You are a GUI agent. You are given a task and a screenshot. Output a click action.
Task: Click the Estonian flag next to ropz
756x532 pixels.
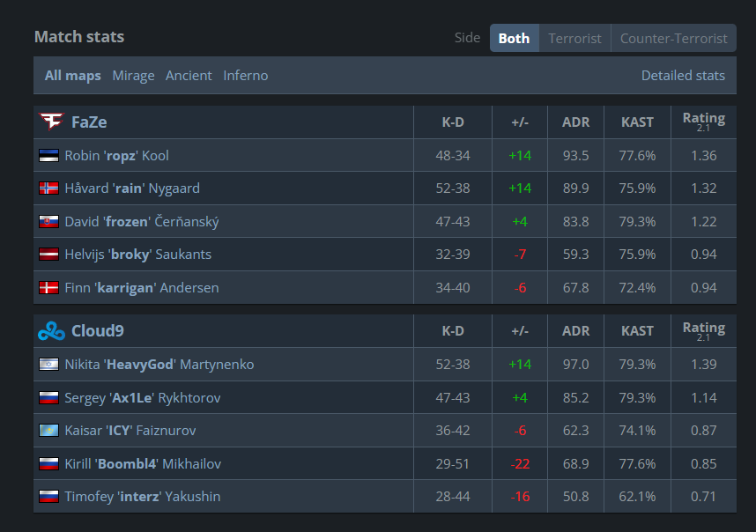48,155
